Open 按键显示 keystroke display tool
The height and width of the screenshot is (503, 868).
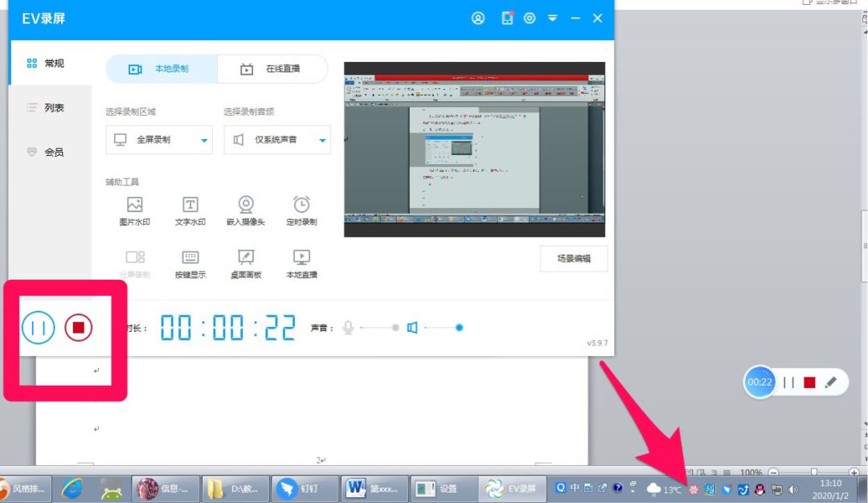click(x=190, y=264)
